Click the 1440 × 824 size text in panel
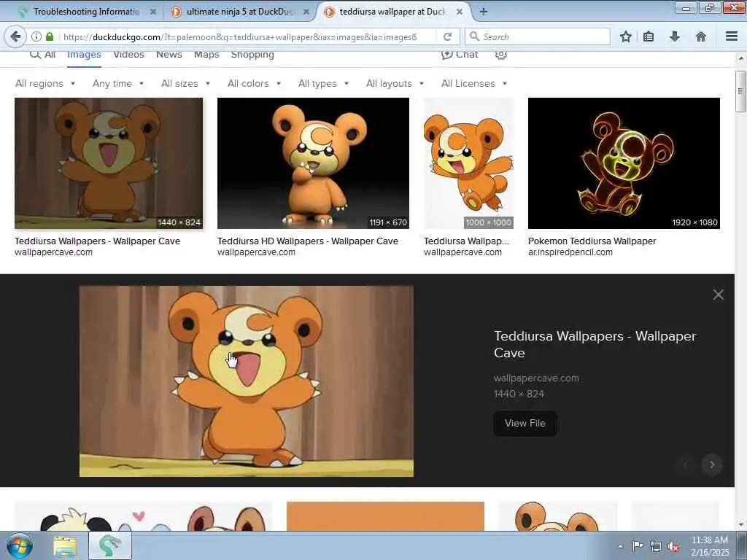The height and width of the screenshot is (560, 747). pos(519,394)
